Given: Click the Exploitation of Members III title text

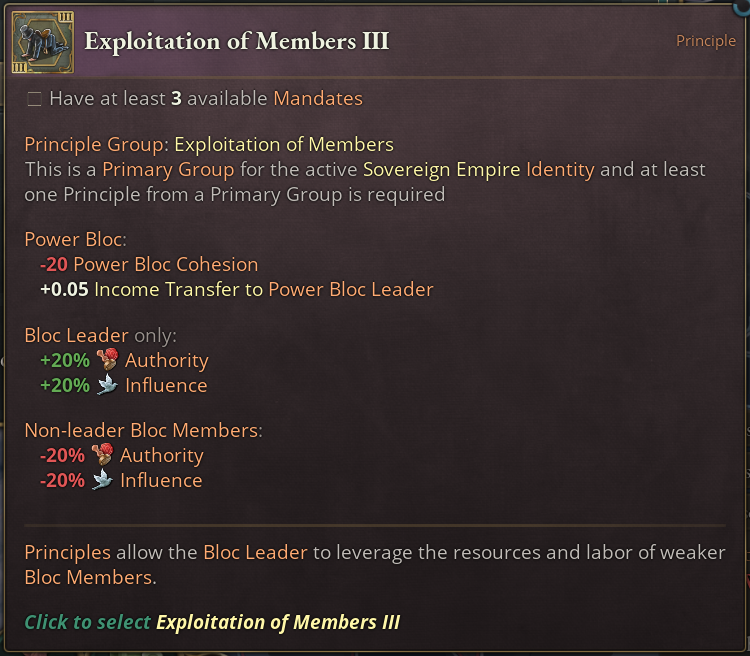Looking at the screenshot, I should (x=236, y=41).
